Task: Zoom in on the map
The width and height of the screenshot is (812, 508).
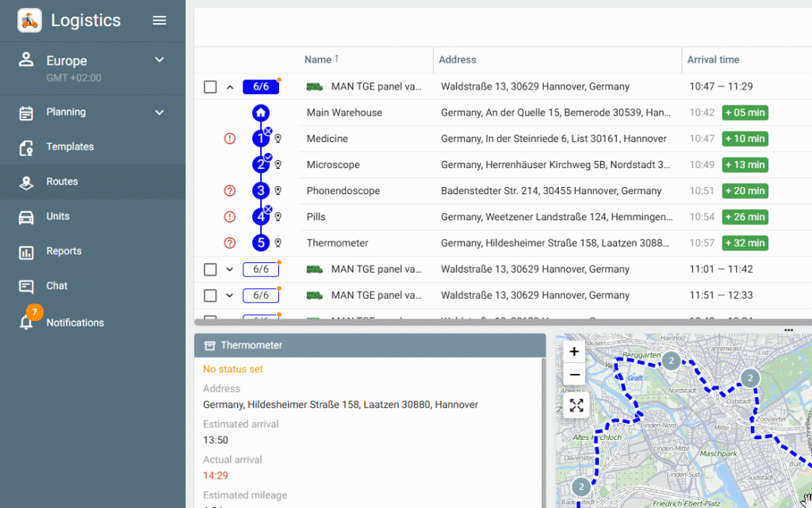Action: [x=575, y=352]
